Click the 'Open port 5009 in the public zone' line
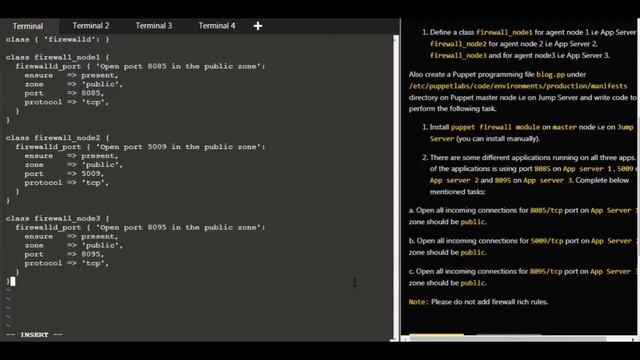 140,147
